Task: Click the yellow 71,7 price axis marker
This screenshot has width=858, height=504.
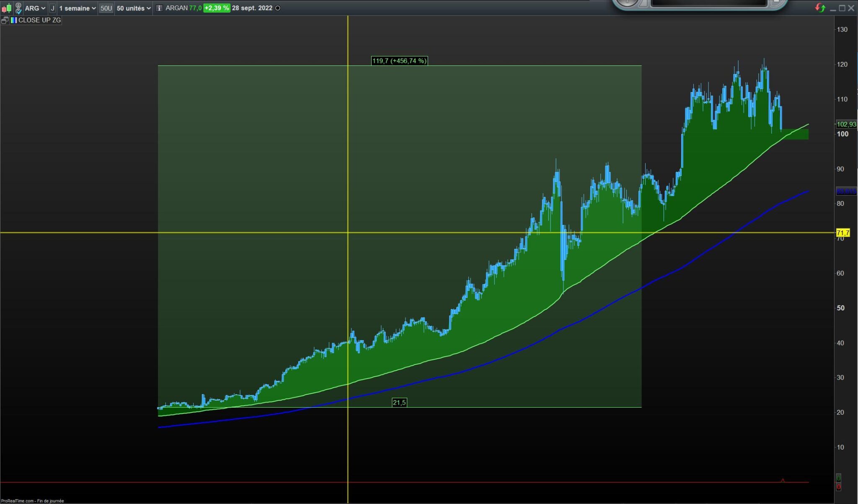Action: pyautogui.click(x=842, y=233)
